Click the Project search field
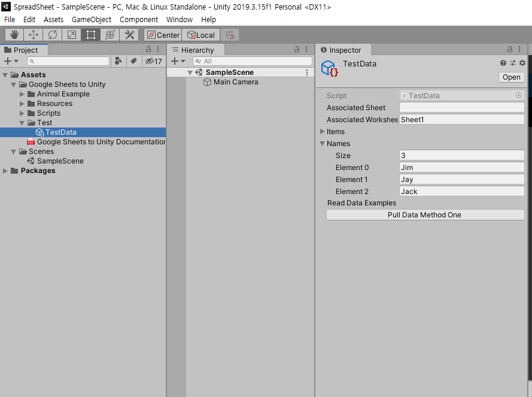Viewport: 532px width, 397px height. 69,61
